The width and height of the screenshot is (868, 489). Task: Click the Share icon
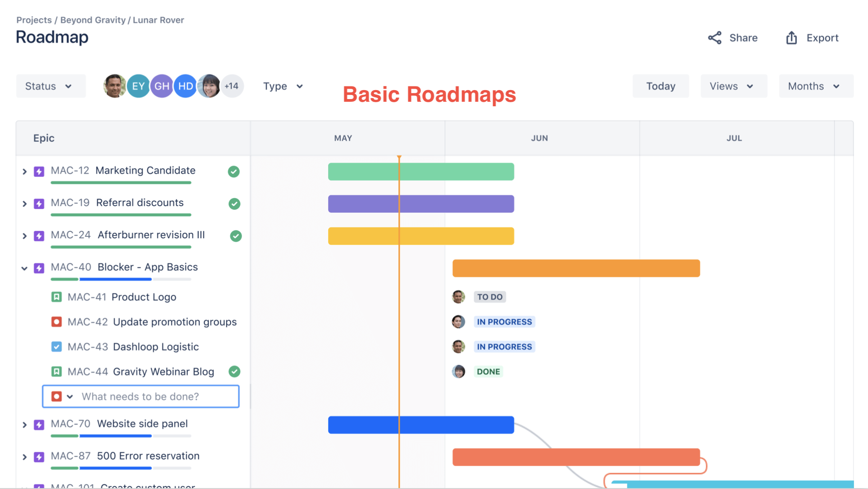point(714,38)
